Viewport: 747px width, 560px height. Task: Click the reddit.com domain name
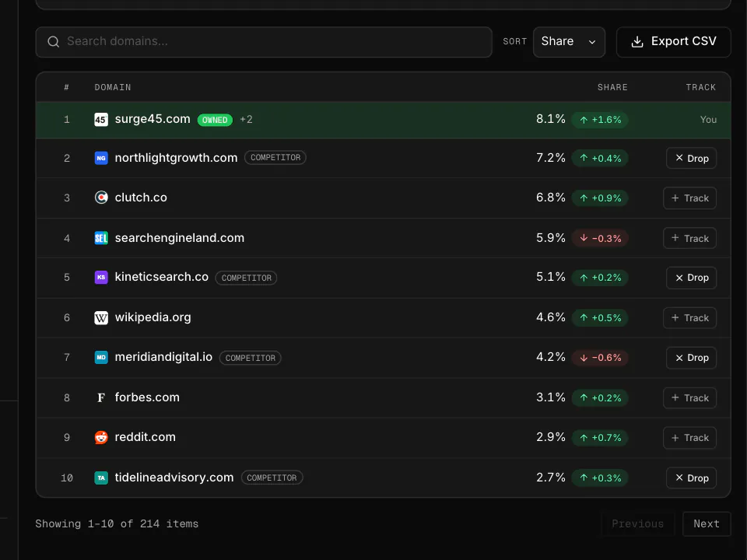click(x=146, y=437)
